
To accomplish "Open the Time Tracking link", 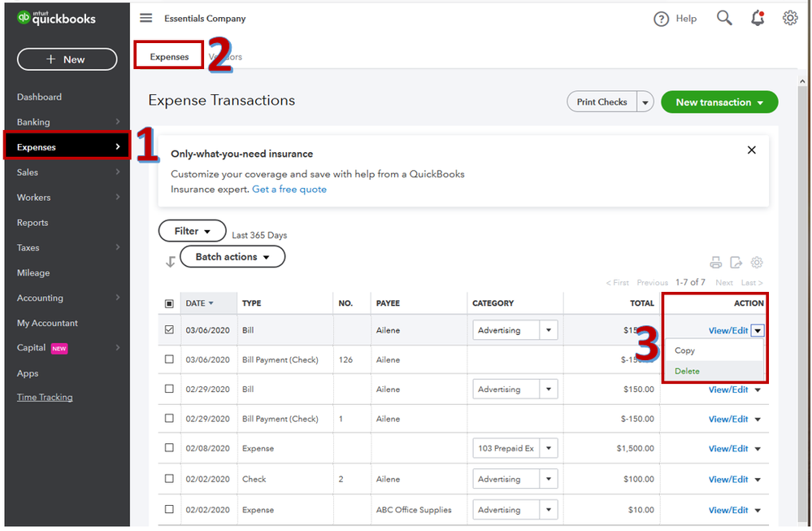I will pyautogui.click(x=45, y=398).
